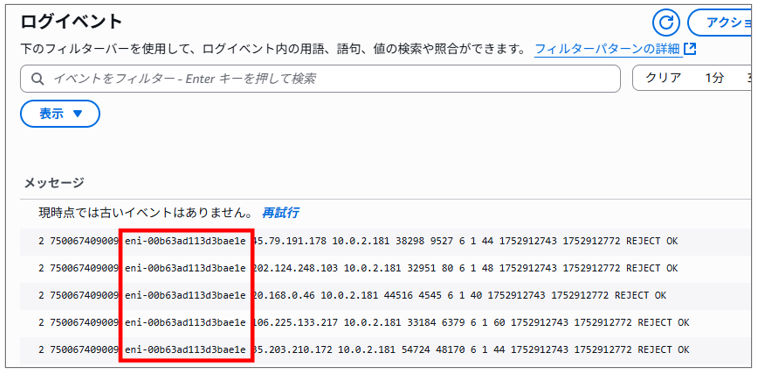The image size is (757, 372).
Task: Click port 9527 in first log row
Action: [441, 241]
